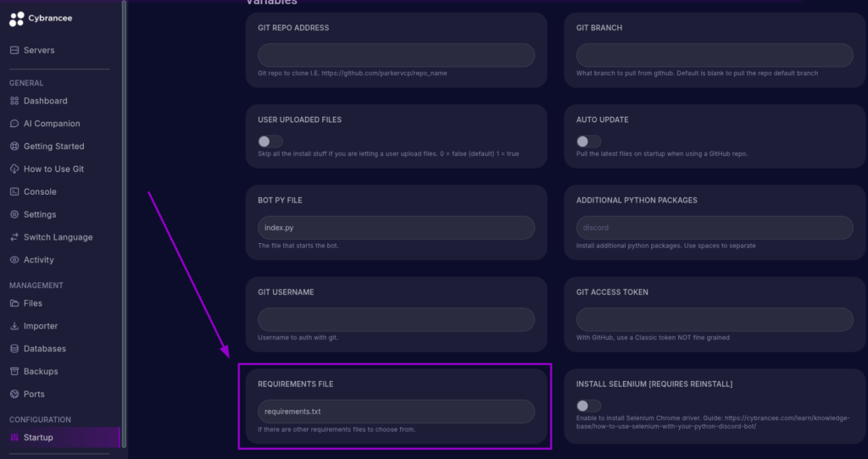Open the Startup configuration page
Image resolution: width=868 pixels, height=459 pixels.
pyautogui.click(x=38, y=438)
